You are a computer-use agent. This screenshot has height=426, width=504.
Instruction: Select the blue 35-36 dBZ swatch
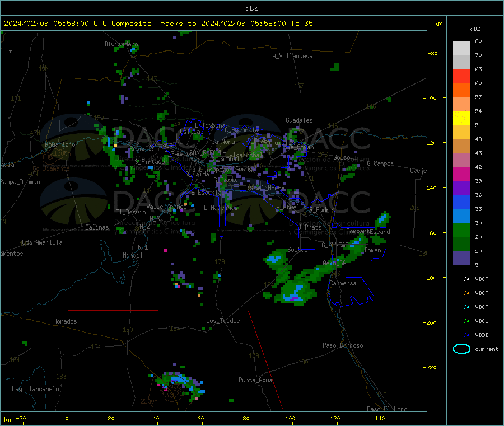[x=461, y=202]
